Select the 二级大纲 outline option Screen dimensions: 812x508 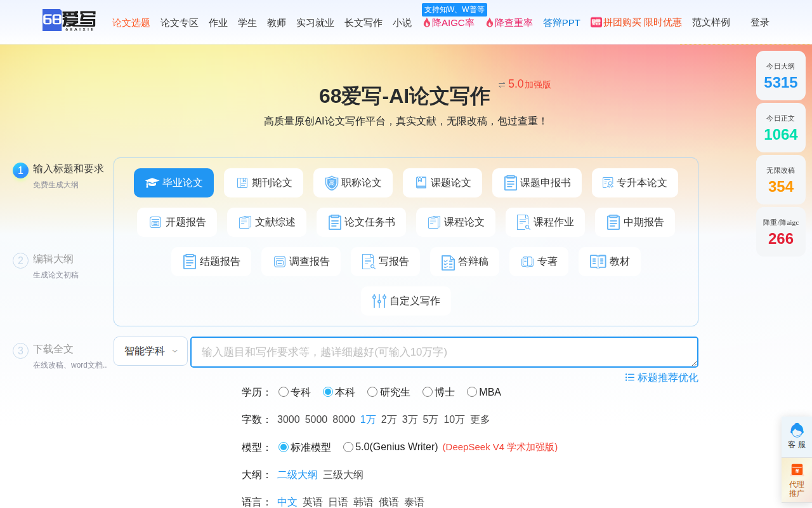tap(298, 475)
